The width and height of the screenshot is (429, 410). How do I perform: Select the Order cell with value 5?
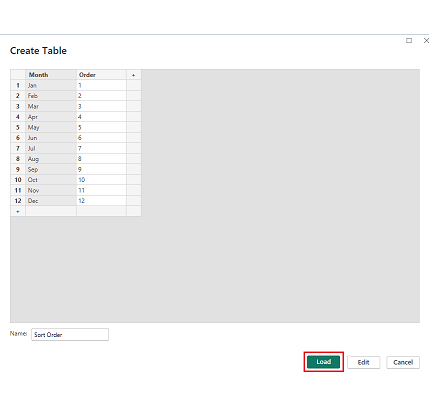click(x=101, y=127)
